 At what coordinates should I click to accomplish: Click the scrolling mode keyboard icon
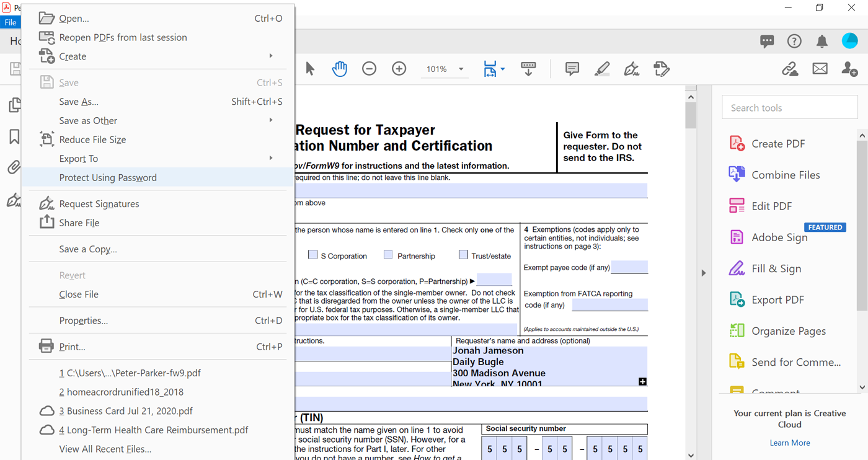tap(528, 69)
